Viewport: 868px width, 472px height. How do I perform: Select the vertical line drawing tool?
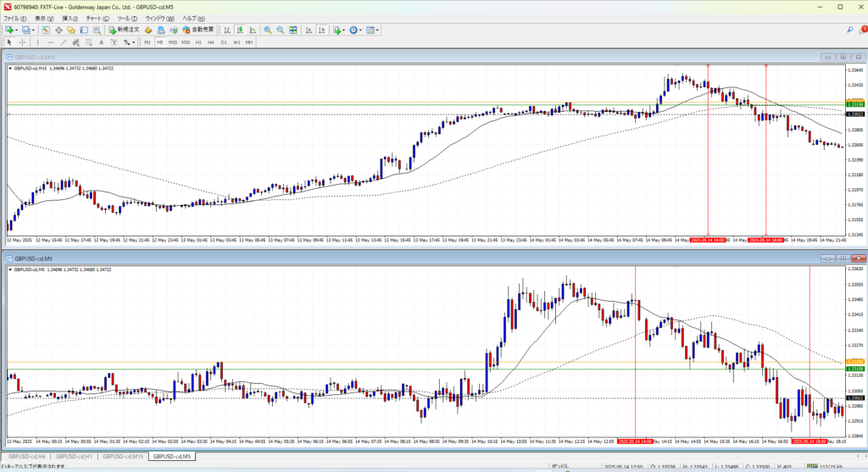coord(39,42)
